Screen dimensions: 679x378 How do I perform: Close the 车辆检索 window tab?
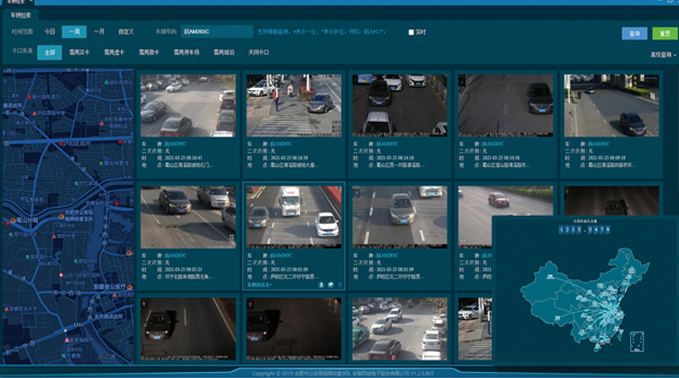coord(32,2)
